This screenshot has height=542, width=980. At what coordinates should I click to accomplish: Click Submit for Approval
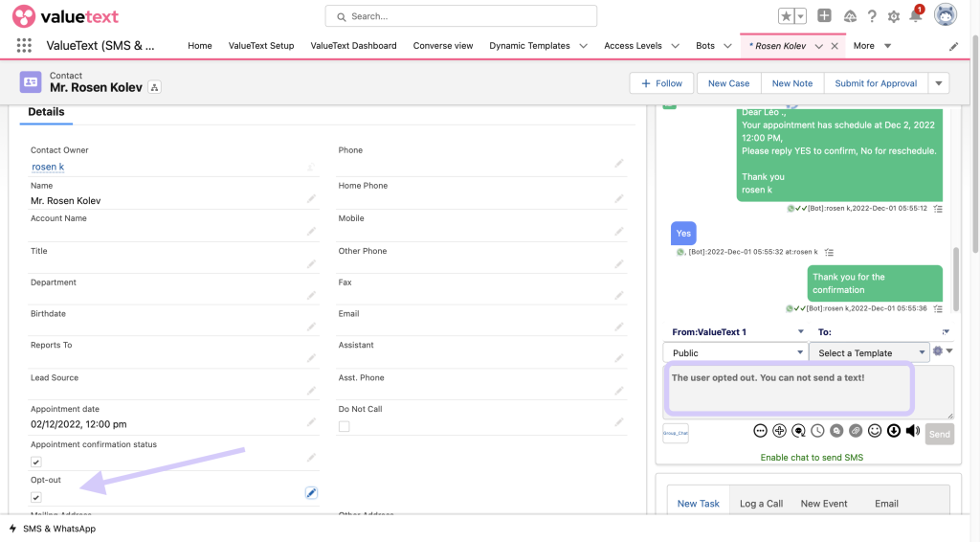point(876,83)
